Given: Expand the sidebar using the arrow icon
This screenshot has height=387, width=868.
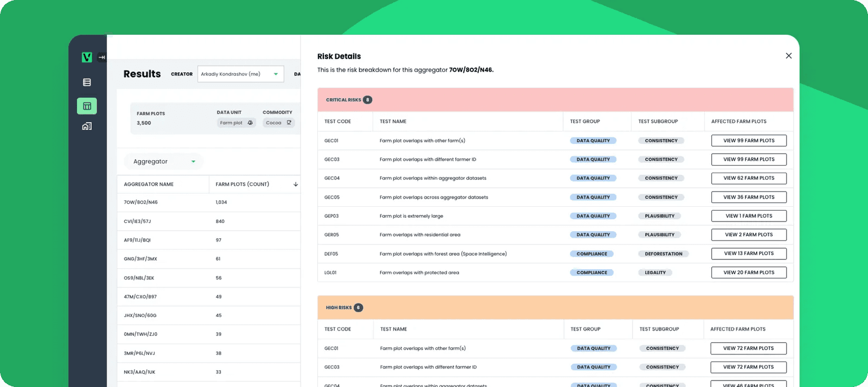Looking at the screenshot, I should (101, 57).
